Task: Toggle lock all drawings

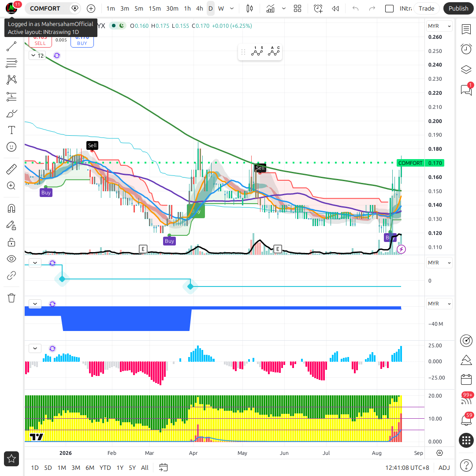Action: point(11,242)
